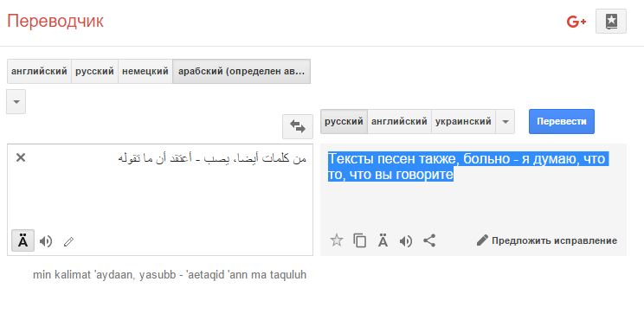Toggle source transliteration Ä button
This screenshot has width=644, height=320.
23,241
